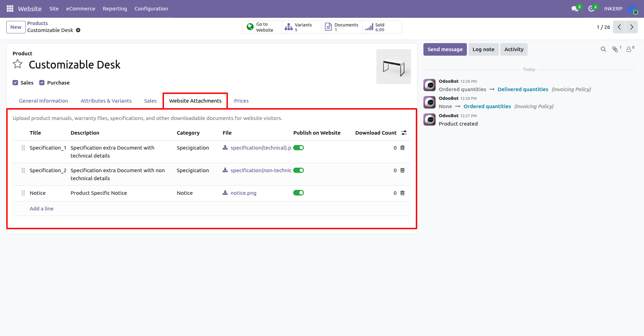Download the notice.png file icon
This screenshot has height=336, width=644.
click(225, 193)
